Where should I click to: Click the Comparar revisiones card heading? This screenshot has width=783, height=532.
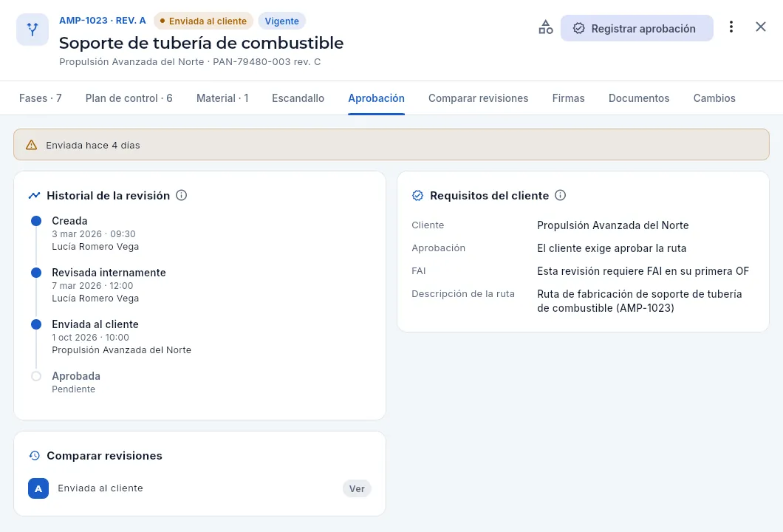coord(104,456)
